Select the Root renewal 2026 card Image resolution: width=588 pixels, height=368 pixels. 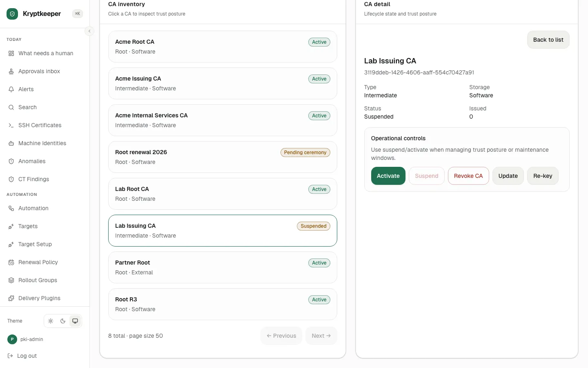pos(223,157)
